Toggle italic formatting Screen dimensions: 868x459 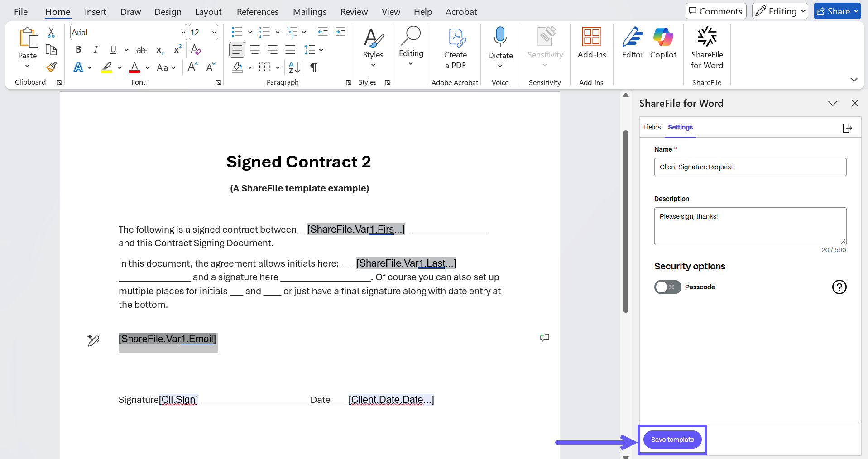pos(96,50)
